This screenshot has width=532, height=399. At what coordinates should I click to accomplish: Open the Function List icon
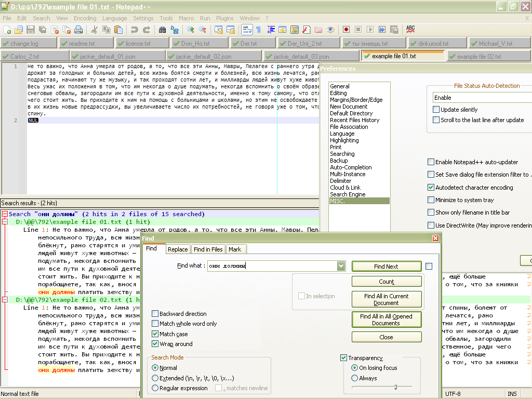(307, 30)
